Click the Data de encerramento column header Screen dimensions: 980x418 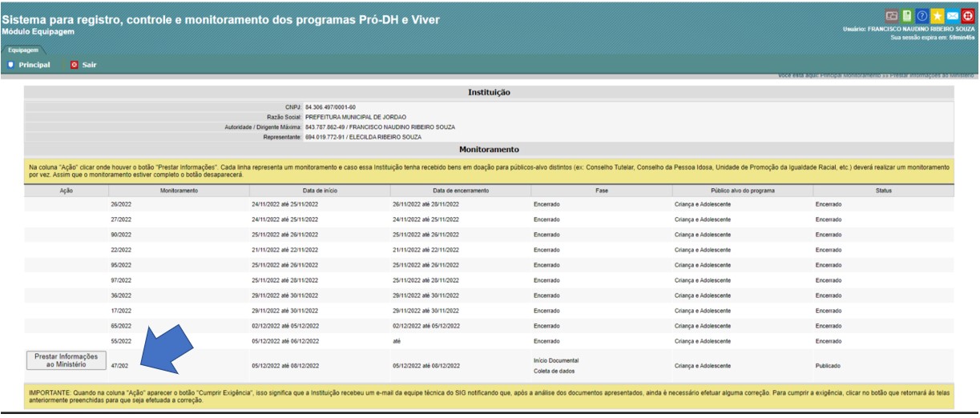pyautogui.click(x=460, y=191)
